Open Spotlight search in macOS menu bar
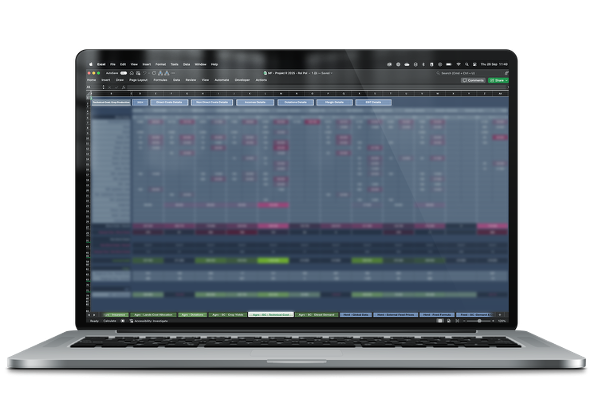 pos(466,64)
